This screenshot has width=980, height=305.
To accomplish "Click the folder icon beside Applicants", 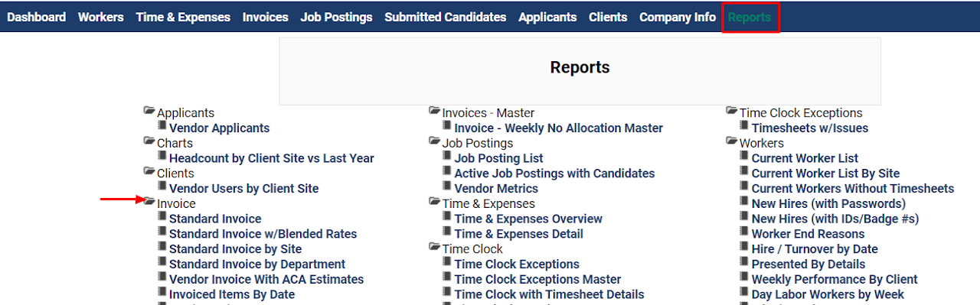I will (149, 112).
